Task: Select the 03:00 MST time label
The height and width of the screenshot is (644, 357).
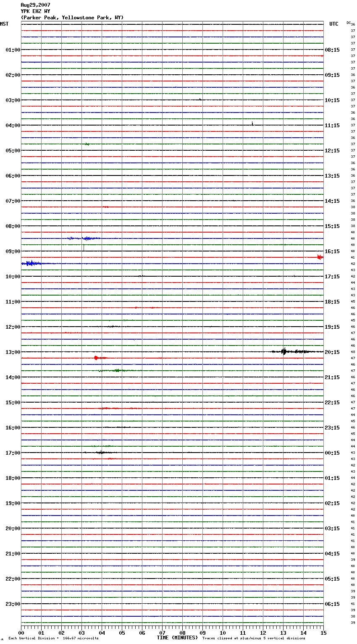Action: [x=13, y=100]
